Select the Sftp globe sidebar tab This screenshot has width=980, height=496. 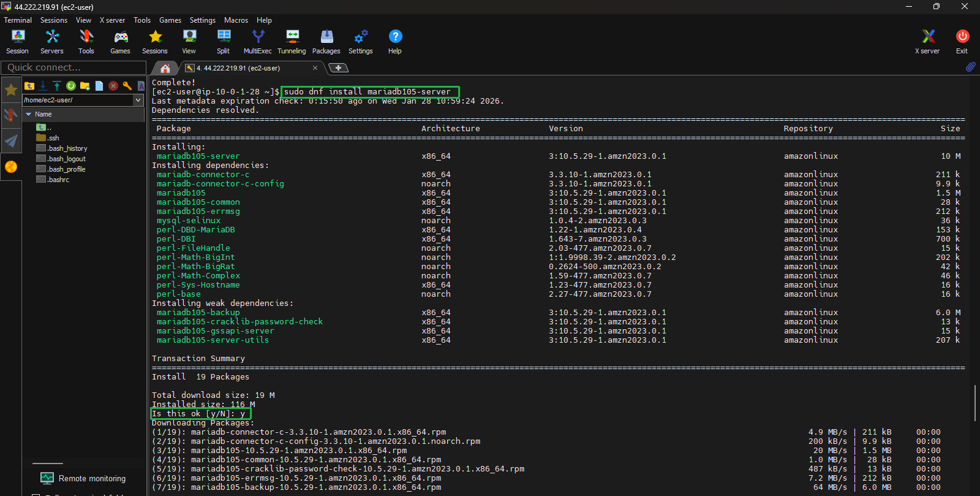tap(11, 167)
